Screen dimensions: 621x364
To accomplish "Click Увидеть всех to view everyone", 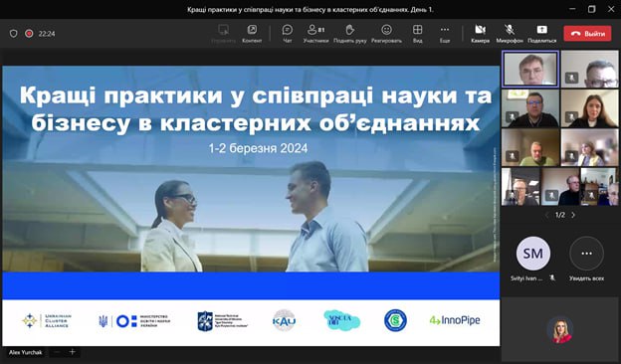I will click(x=586, y=260).
